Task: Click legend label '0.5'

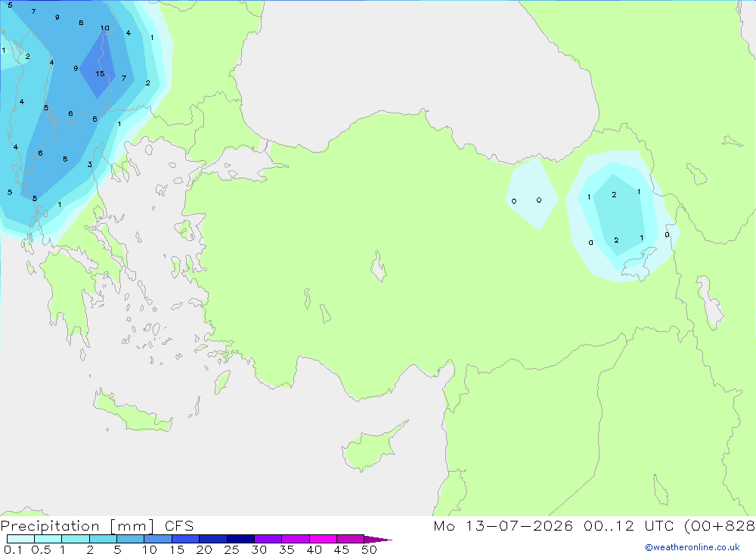Action: (41, 549)
